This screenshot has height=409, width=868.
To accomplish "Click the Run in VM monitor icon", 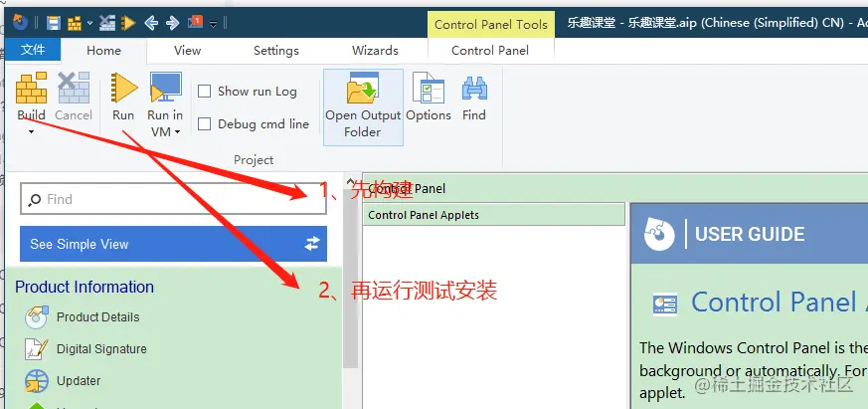I will coord(165,88).
